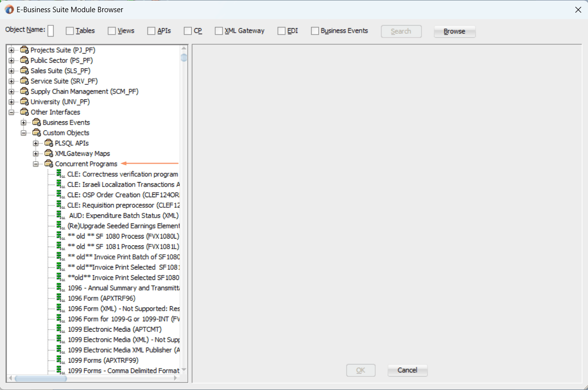588x390 pixels.
Task: Click the vertical scrollbar down arrow
Action: [x=184, y=370]
